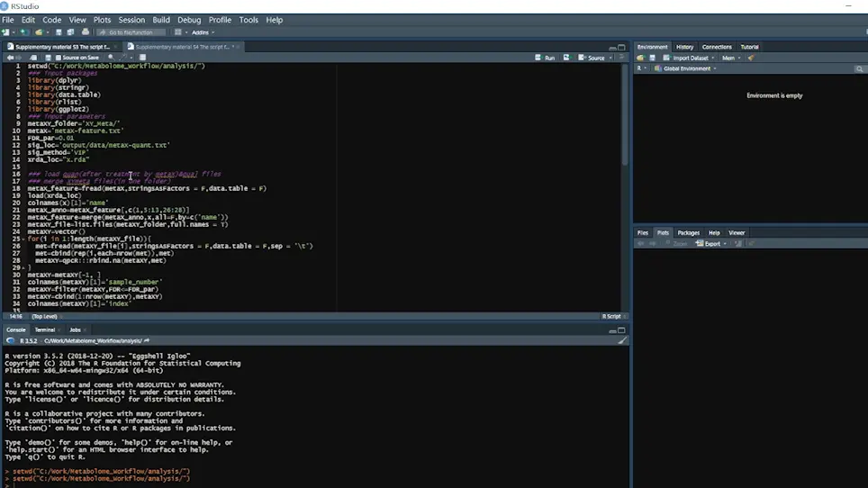868x488 pixels.
Task: Click the Run button
Action: (546, 58)
